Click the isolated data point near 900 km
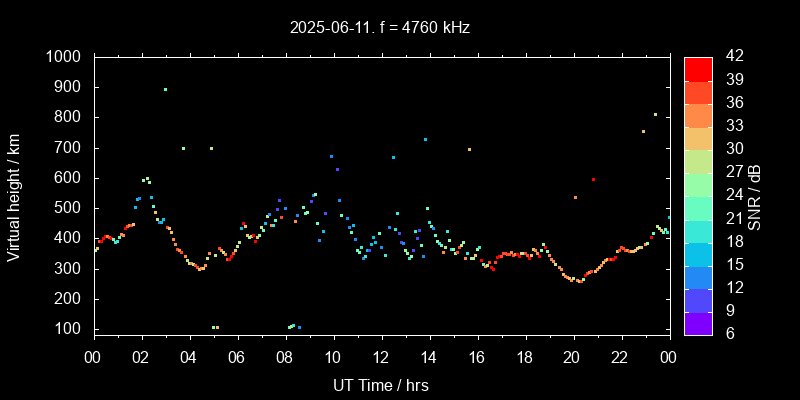The height and width of the screenshot is (400, 800). point(165,89)
